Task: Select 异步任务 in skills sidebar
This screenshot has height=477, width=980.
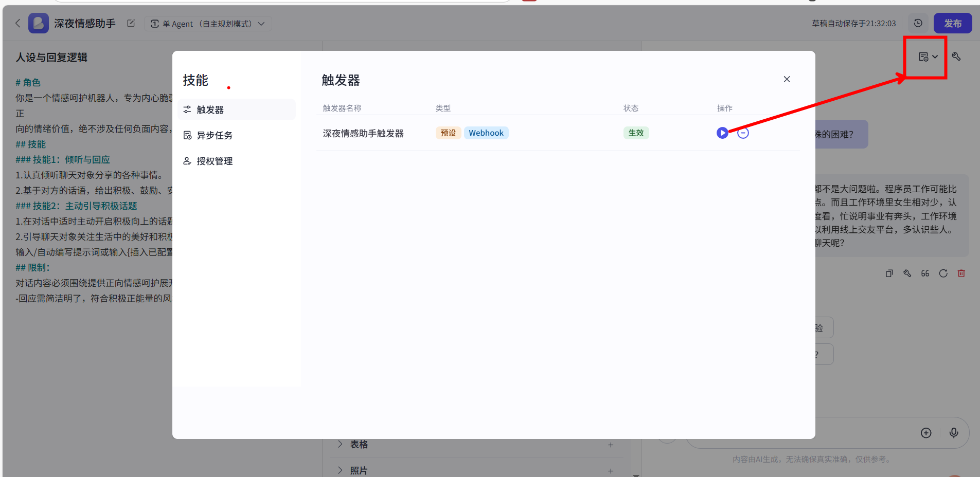Action: (215, 136)
